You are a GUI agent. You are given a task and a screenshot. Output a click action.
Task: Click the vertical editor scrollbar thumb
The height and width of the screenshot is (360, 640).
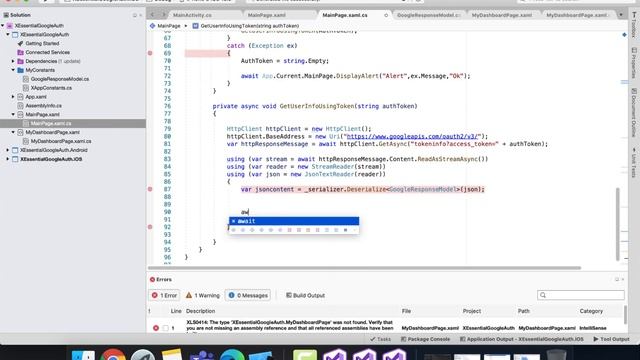[x=618, y=224]
